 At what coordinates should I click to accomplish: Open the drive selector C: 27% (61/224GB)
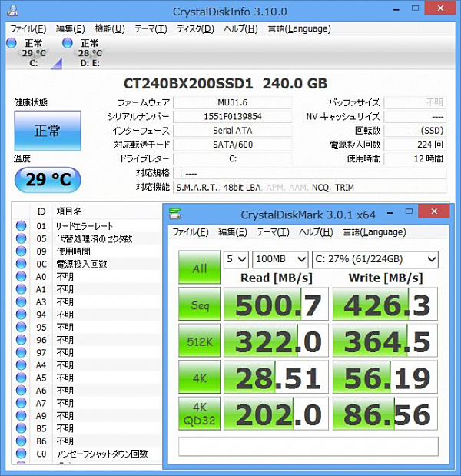tap(375, 259)
